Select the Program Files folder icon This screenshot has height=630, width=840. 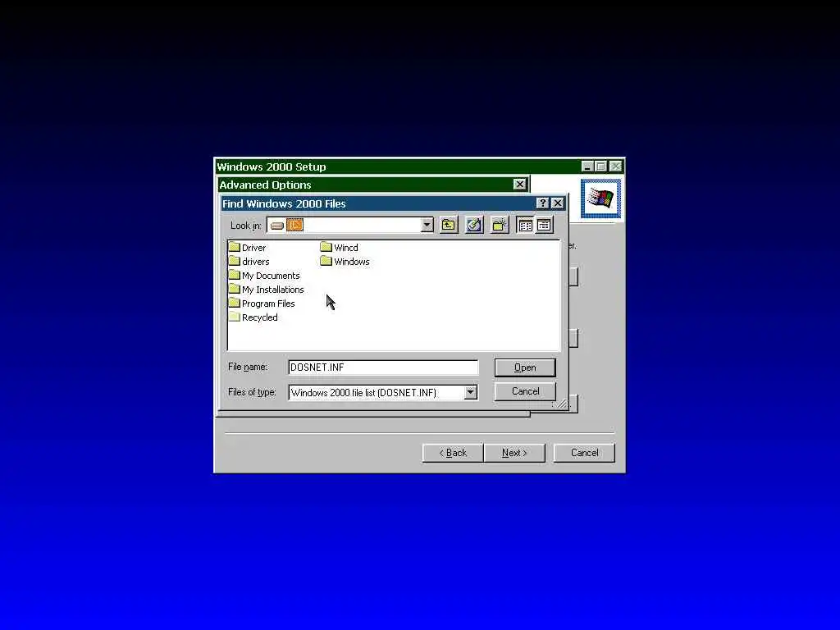pyautogui.click(x=234, y=303)
